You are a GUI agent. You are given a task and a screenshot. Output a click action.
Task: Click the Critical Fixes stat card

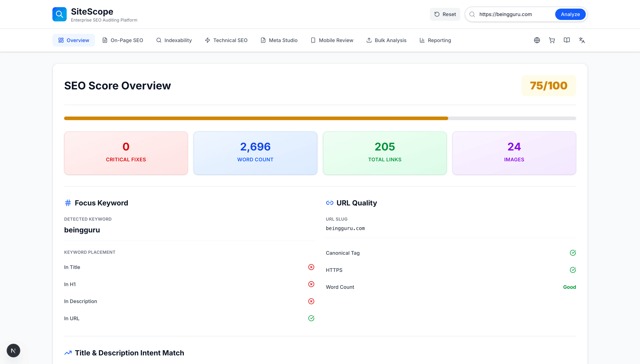126,153
